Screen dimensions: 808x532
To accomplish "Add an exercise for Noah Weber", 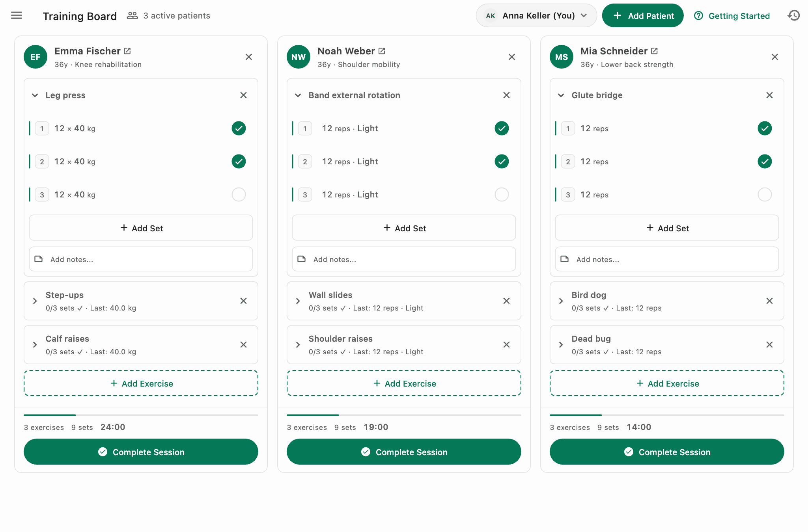I will click(x=404, y=383).
